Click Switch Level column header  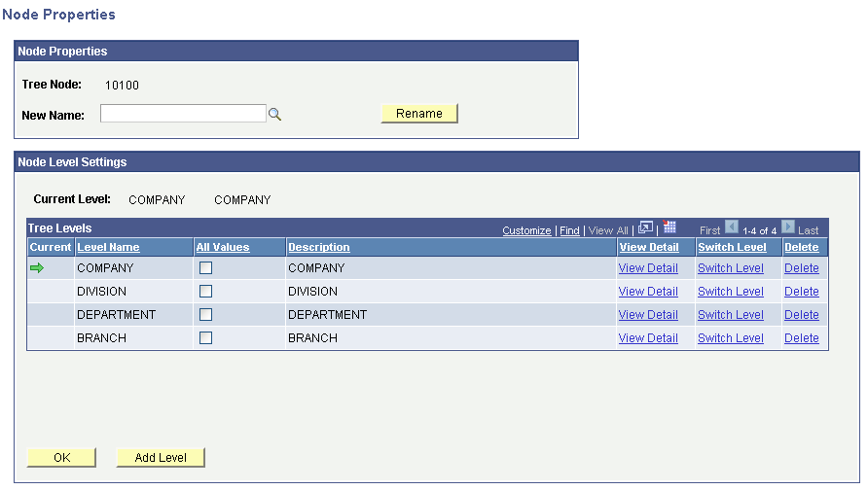pyautogui.click(x=732, y=247)
